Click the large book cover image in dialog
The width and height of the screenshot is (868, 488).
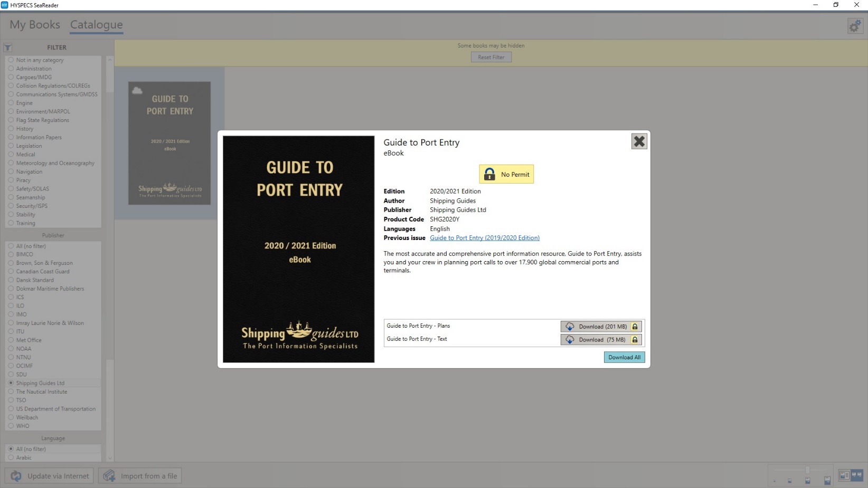298,249
